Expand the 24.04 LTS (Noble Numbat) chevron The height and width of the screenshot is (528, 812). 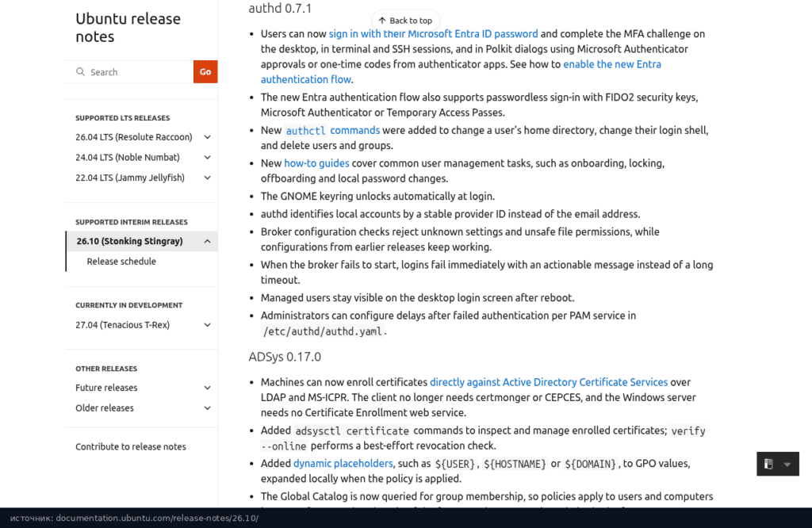[x=207, y=157]
